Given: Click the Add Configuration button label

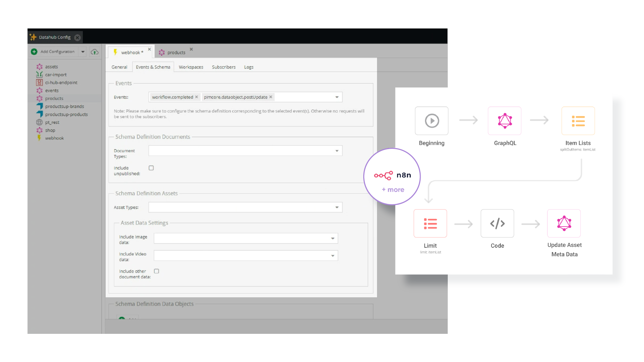Looking at the screenshot, I should point(57,52).
